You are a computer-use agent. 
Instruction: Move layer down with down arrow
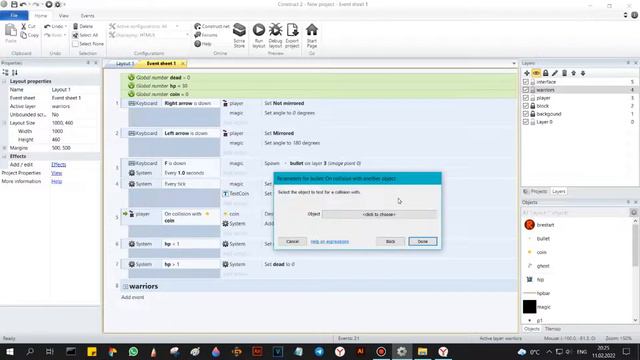(583, 73)
